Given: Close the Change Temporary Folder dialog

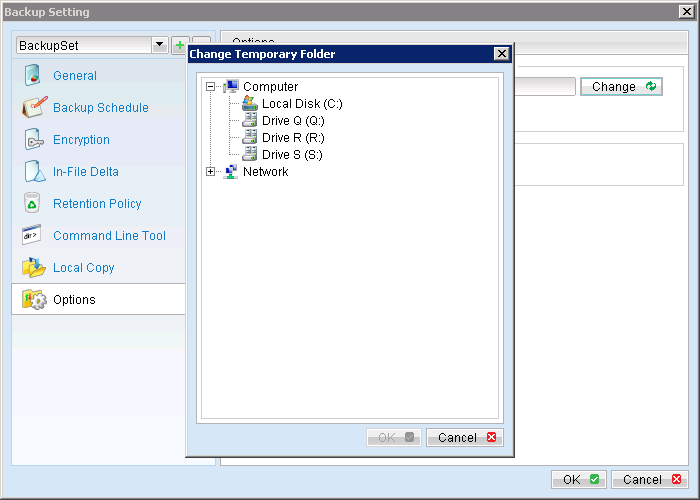Looking at the screenshot, I should point(501,54).
